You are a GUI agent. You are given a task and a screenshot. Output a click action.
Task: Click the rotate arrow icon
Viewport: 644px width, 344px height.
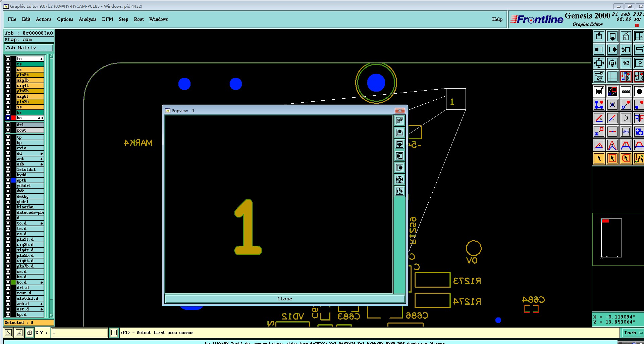(x=626, y=118)
